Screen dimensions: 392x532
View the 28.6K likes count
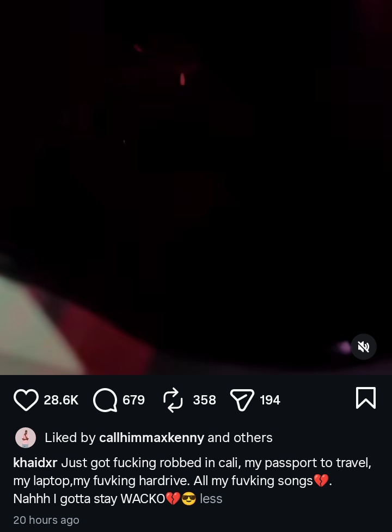coord(61,400)
